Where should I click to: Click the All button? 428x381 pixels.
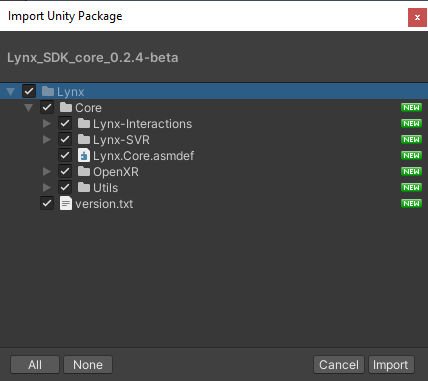click(x=35, y=365)
